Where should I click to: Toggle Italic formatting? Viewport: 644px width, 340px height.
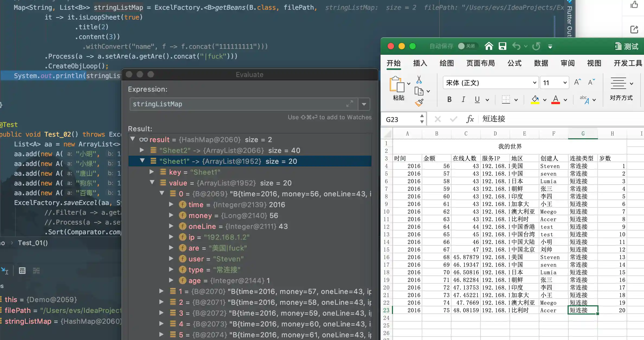(463, 100)
